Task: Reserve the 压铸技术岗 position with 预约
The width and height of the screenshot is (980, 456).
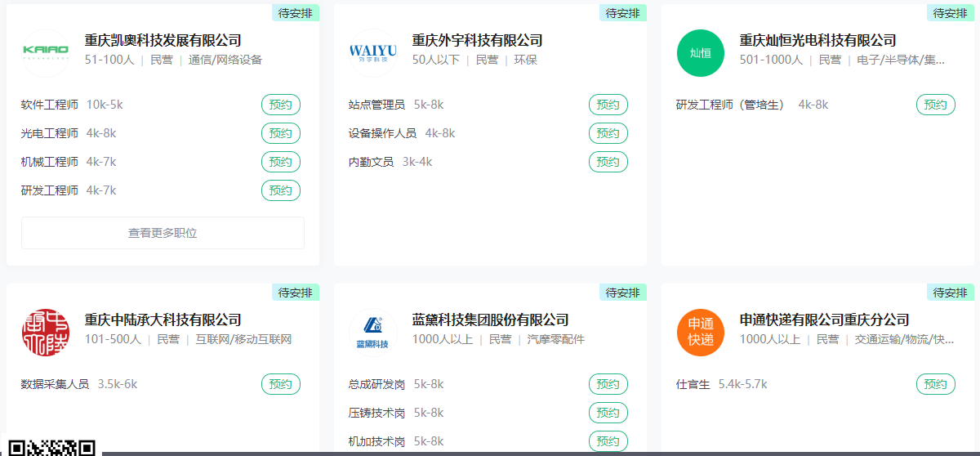Action: [608, 413]
